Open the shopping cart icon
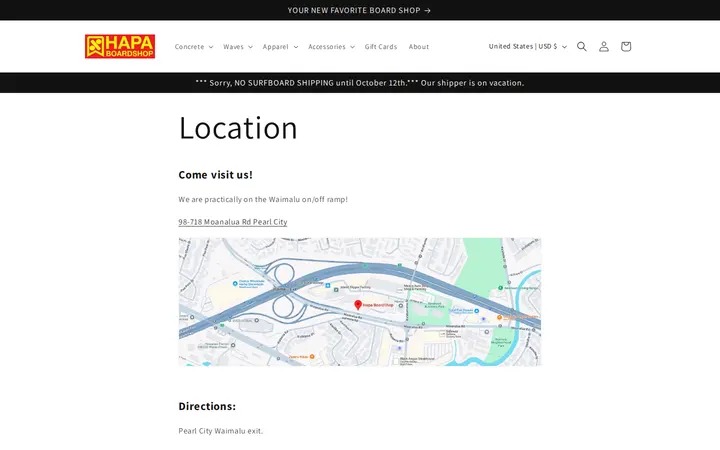 625,46
